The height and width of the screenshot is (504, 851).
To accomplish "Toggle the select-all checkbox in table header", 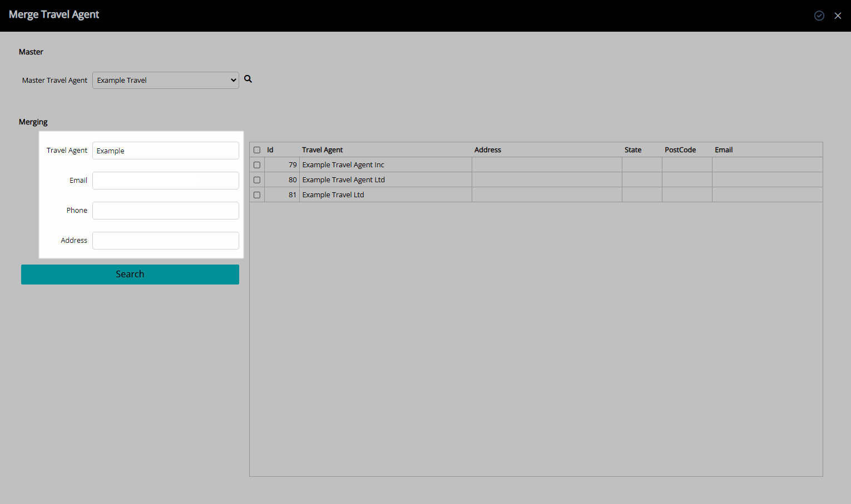I will tap(257, 150).
